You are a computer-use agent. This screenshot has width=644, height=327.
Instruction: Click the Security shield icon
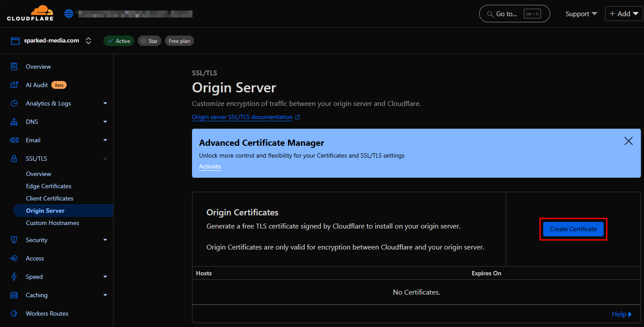pos(14,240)
